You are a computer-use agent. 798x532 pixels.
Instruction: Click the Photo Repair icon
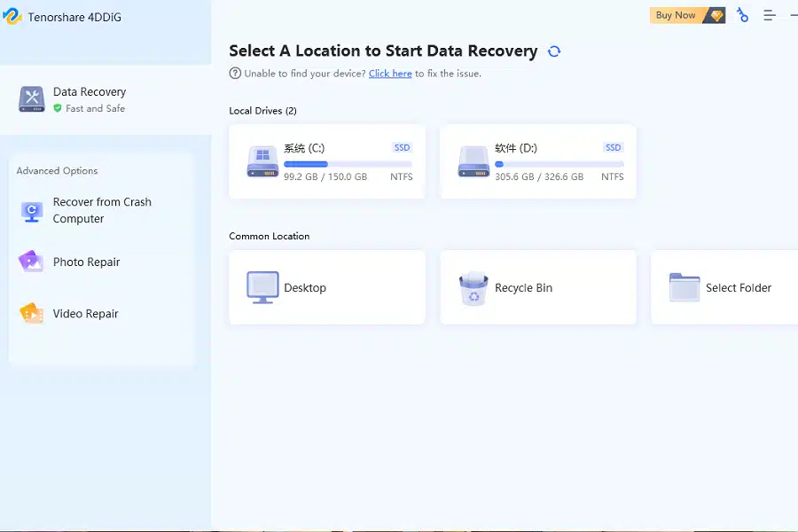pyautogui.click(x=31, y=262)
